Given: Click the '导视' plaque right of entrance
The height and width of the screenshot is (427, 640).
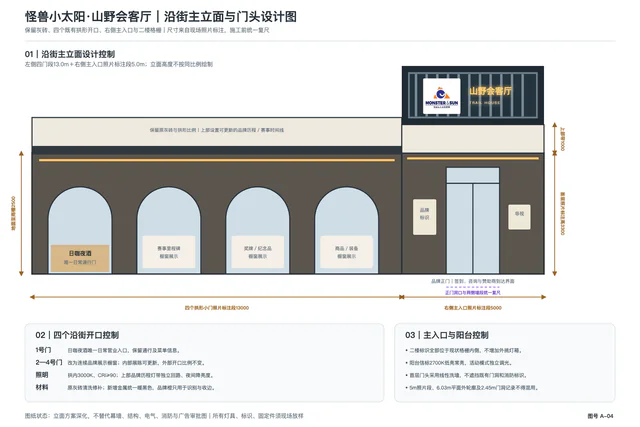Looking at the screenshot, I should point(519,217).
